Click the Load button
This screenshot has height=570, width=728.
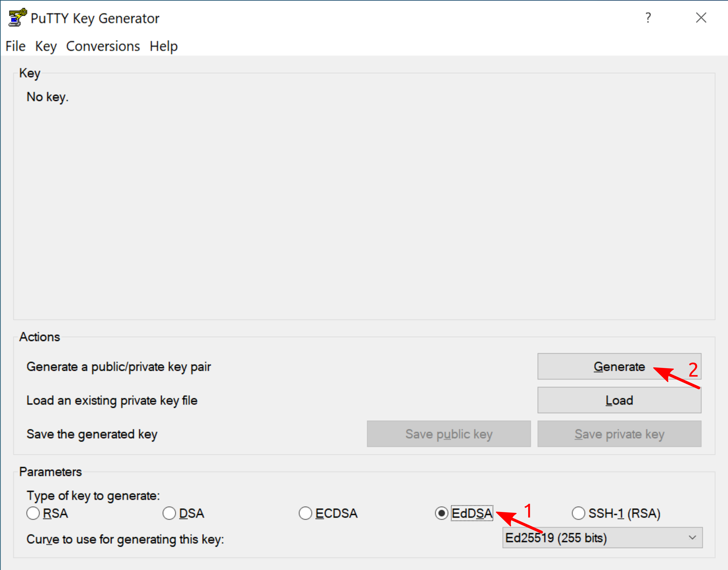pos(619,400)
